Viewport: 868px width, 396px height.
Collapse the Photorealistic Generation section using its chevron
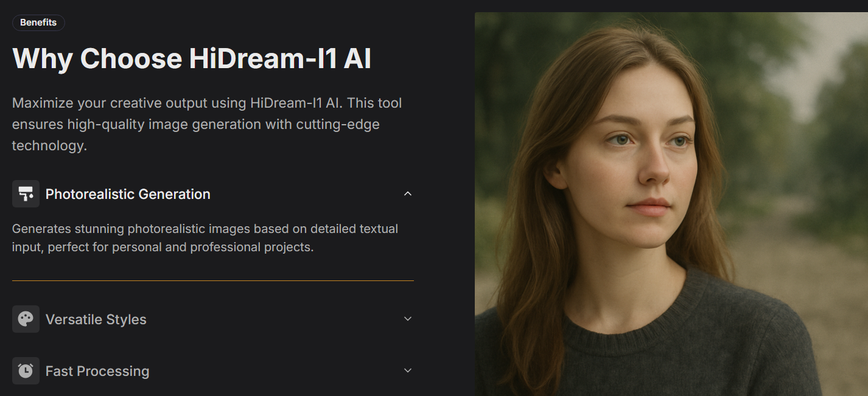point(408,193)
